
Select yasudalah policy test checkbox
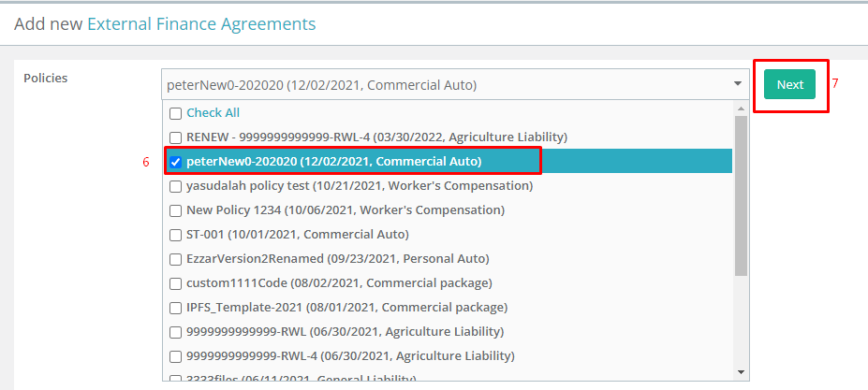[175, 186]
